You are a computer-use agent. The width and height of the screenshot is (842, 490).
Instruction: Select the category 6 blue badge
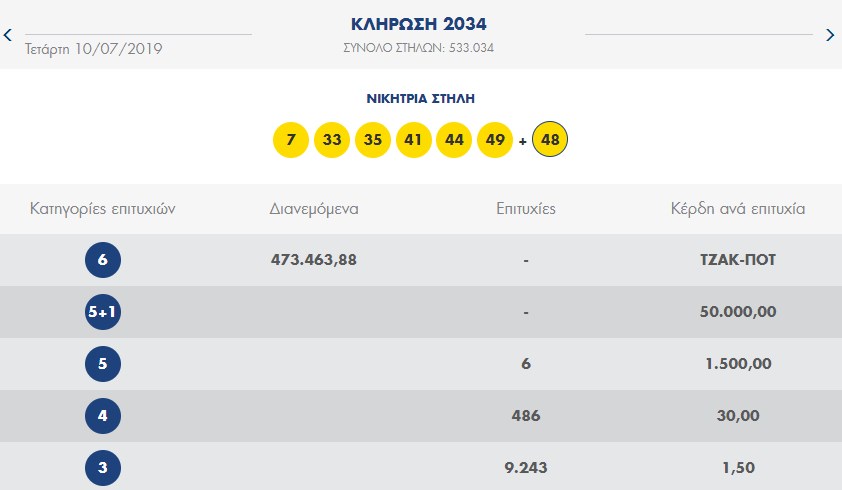point(103,260)
